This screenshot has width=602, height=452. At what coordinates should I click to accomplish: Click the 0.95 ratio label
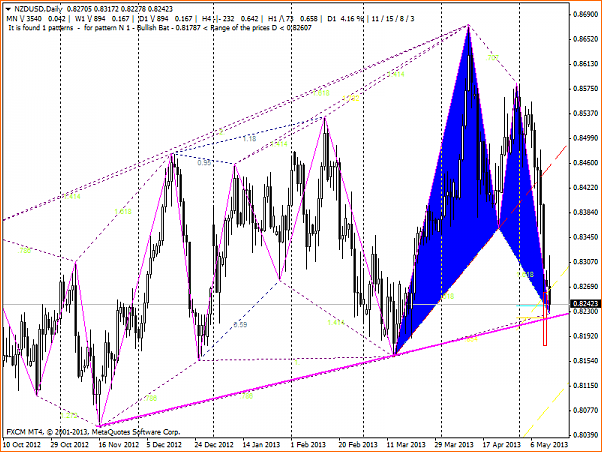click(204, 162)
